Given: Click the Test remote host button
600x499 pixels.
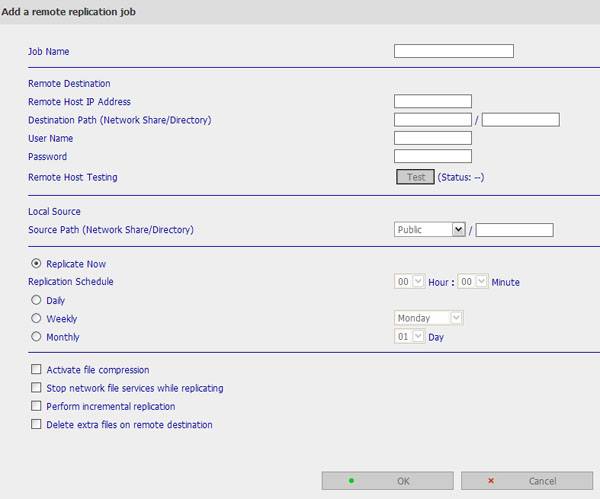Looking at the screenshot, I should pos(415,177).
